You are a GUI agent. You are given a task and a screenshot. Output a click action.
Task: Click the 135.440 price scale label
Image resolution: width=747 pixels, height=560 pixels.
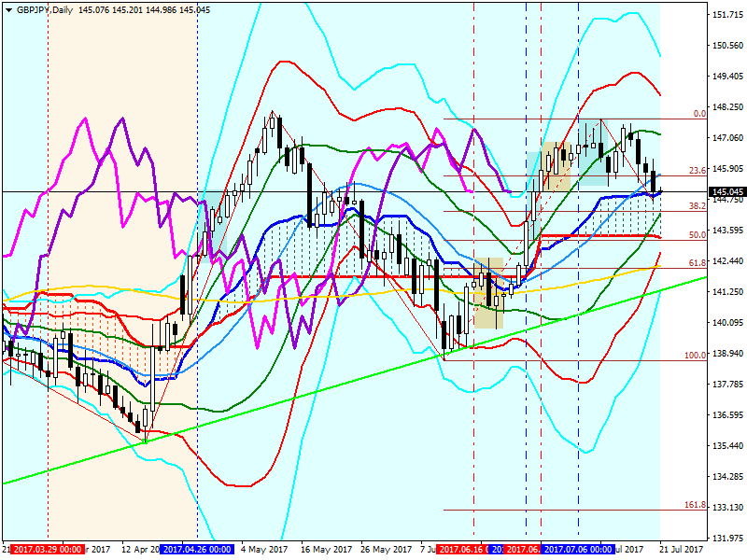tap(727, 445)
